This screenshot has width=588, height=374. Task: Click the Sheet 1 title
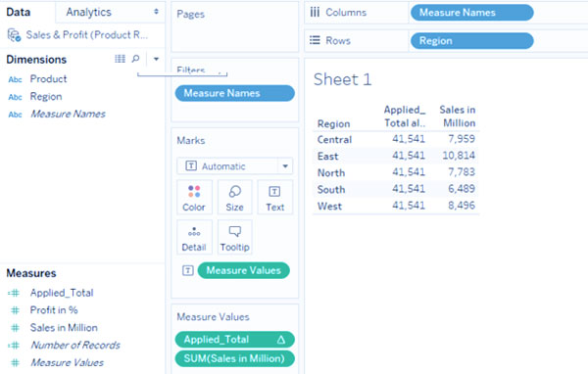point(342,79)
